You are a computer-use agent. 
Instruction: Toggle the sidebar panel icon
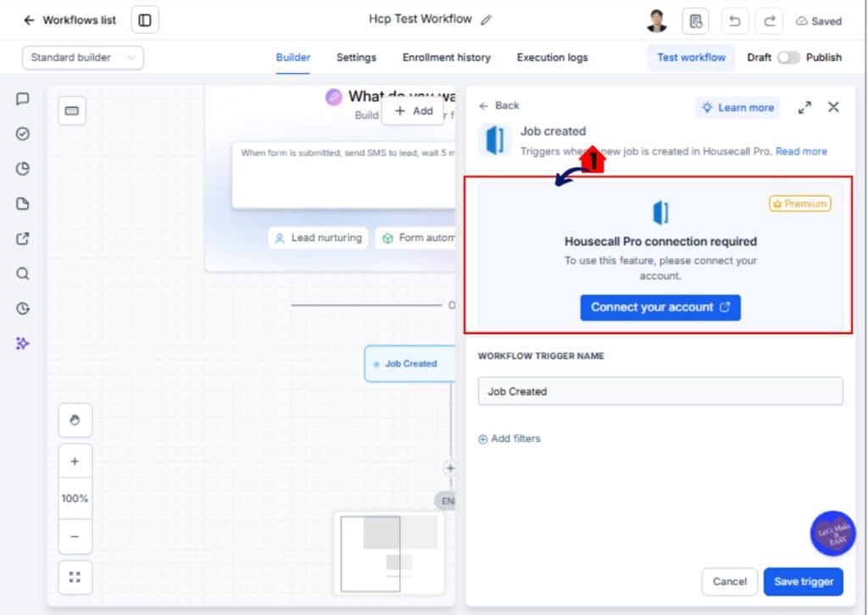[x=145, y=20]
